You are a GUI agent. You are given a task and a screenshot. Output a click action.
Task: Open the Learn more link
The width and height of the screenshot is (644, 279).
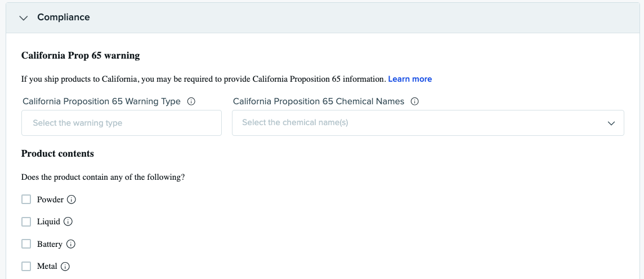(410, 79)
